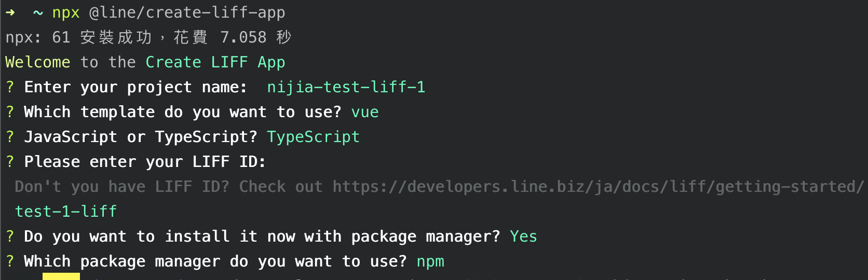Viewport: 868px width, 280px height.
Task: Select the vue template answer
Action: [x=365, y=112]
